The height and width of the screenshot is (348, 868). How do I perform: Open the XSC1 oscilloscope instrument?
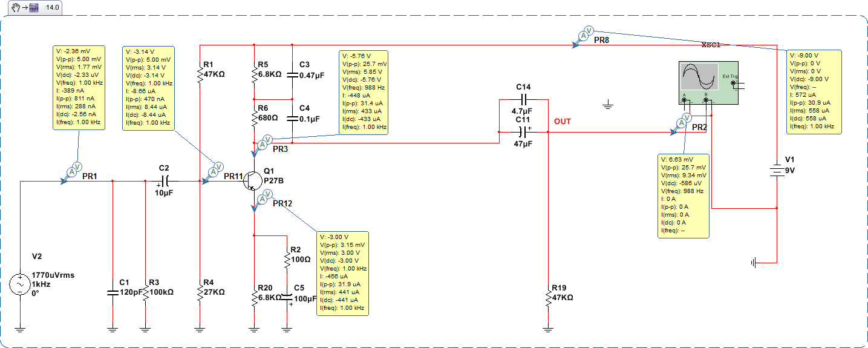[x=708, y=84]
